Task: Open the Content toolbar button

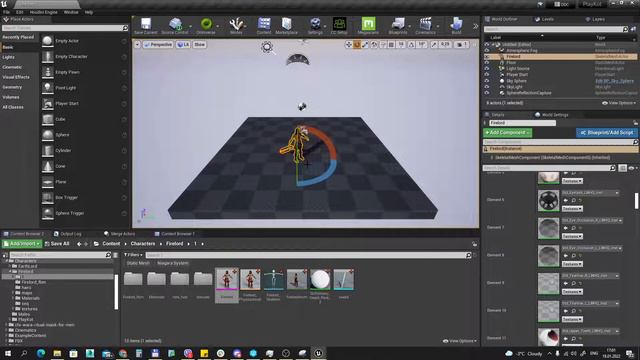Action: (264, 25)
